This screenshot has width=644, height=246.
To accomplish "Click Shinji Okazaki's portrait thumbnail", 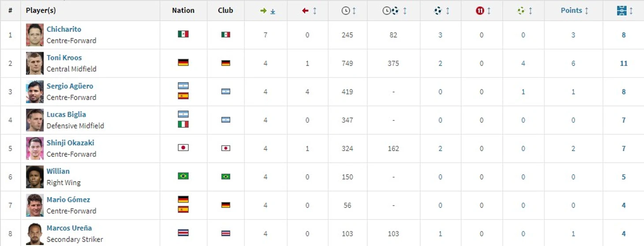I will click(x=35, y=148).
